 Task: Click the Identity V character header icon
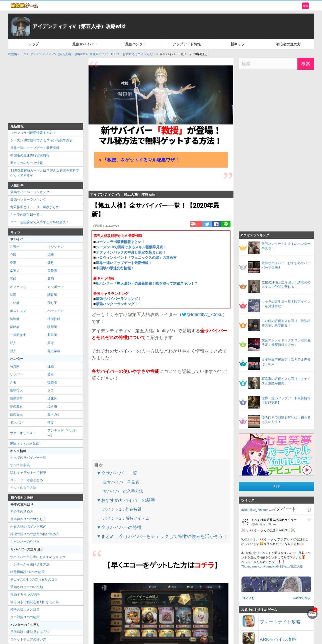(x=21, y=27)
